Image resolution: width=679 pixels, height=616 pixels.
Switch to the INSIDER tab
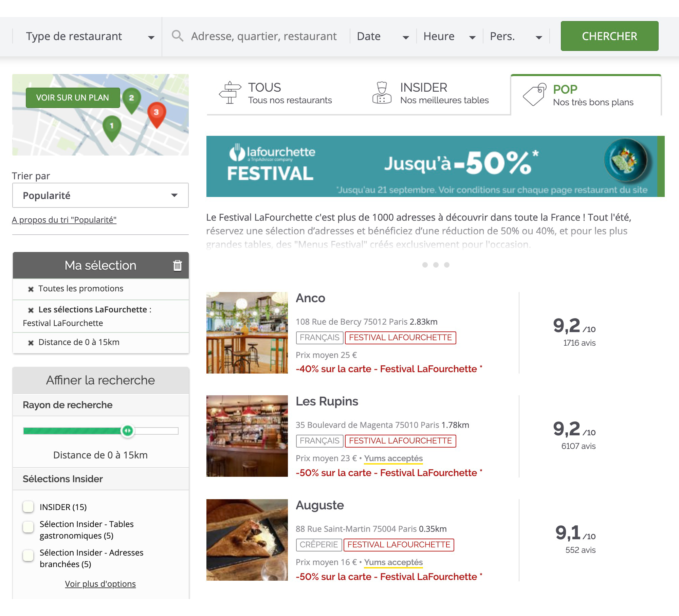[x=435, y=94]
